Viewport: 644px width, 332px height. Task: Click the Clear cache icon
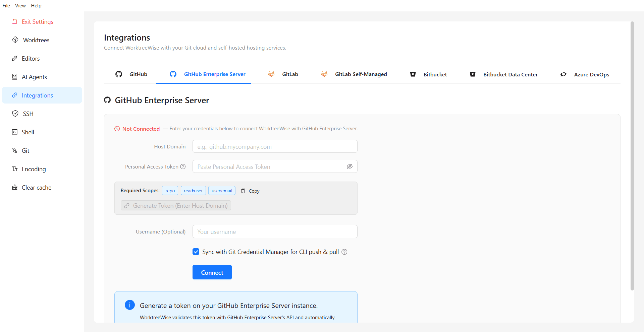(15, 187)
